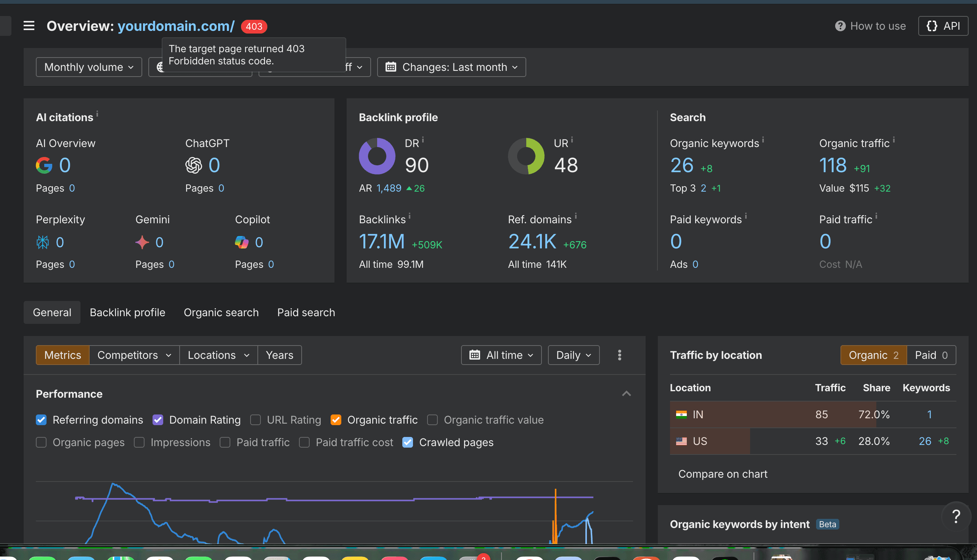Click the Compare on chart link
Image resolution: width=977 pixels, height=560 pixels.
(723, 474)
